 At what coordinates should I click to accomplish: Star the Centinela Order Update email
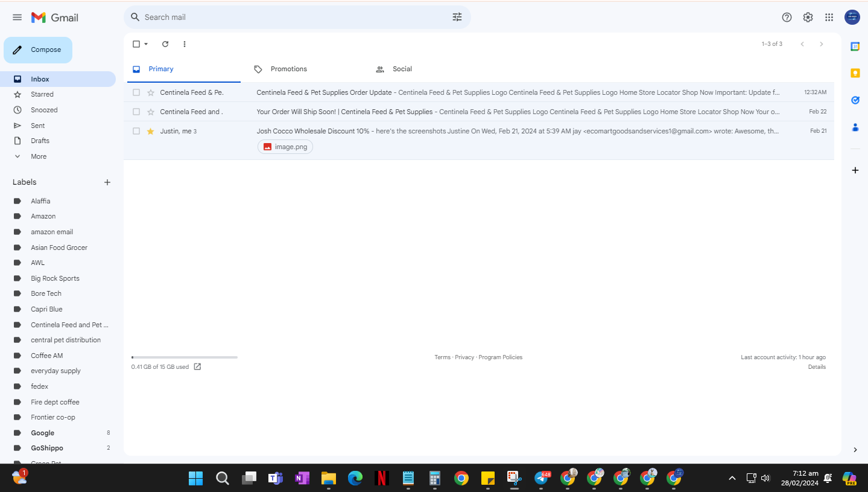click(x=151, y=92)
